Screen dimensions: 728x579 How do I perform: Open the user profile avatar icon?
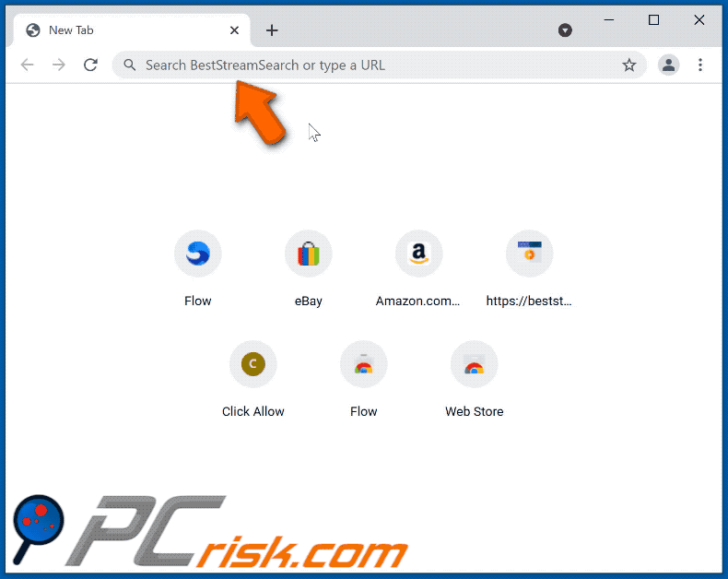pyautogui.click(x=669, y=65)
